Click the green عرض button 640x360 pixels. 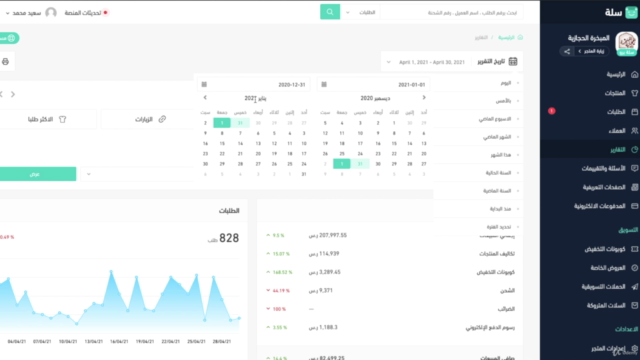pyautogui.click(x=38, y=174)
